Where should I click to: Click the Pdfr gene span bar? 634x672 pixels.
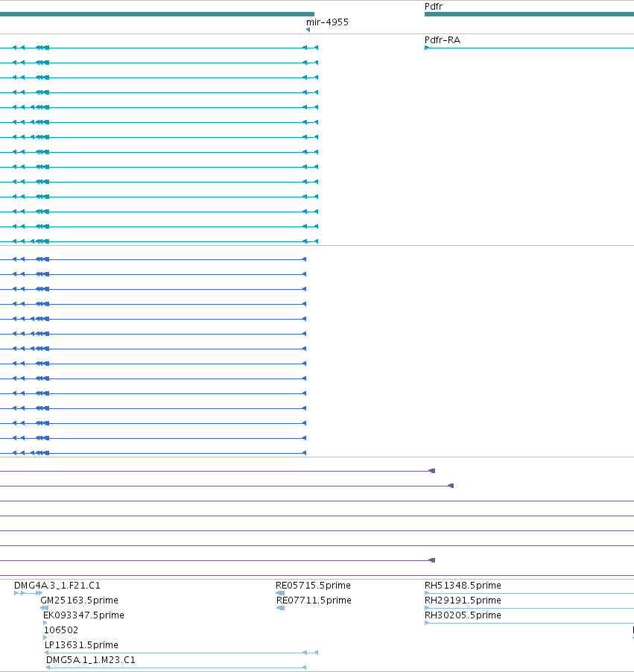point(529,14)
